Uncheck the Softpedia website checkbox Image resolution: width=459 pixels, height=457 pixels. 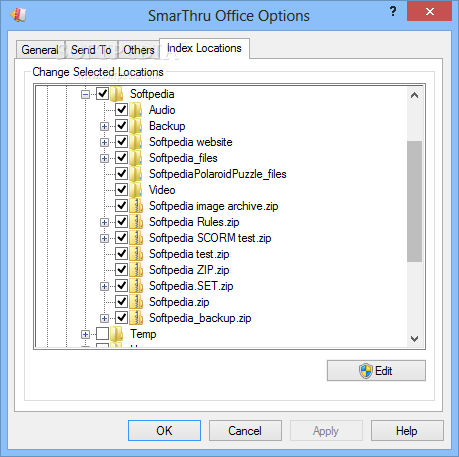[121, 142]
